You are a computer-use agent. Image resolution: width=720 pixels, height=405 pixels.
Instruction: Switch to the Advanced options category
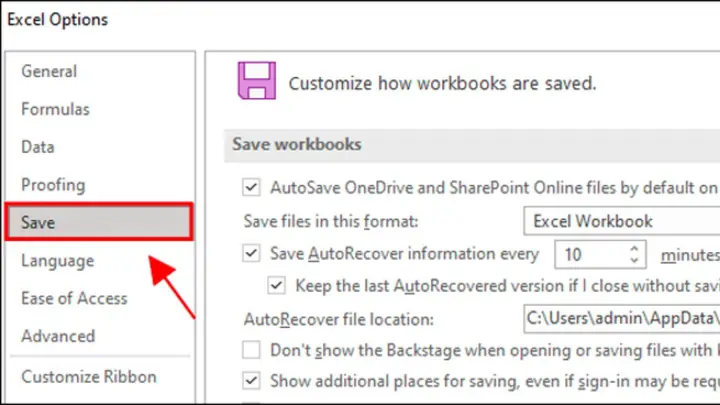tap(58, 336)
